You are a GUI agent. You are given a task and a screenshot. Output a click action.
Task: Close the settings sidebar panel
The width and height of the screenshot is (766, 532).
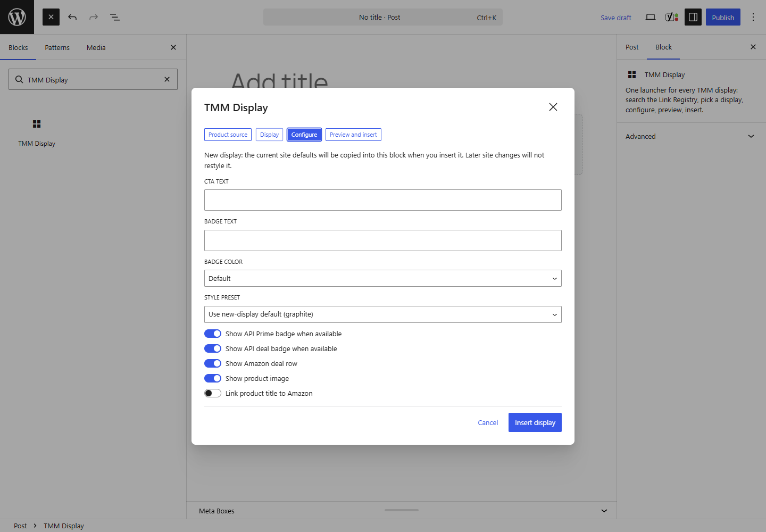coord(753,47)
